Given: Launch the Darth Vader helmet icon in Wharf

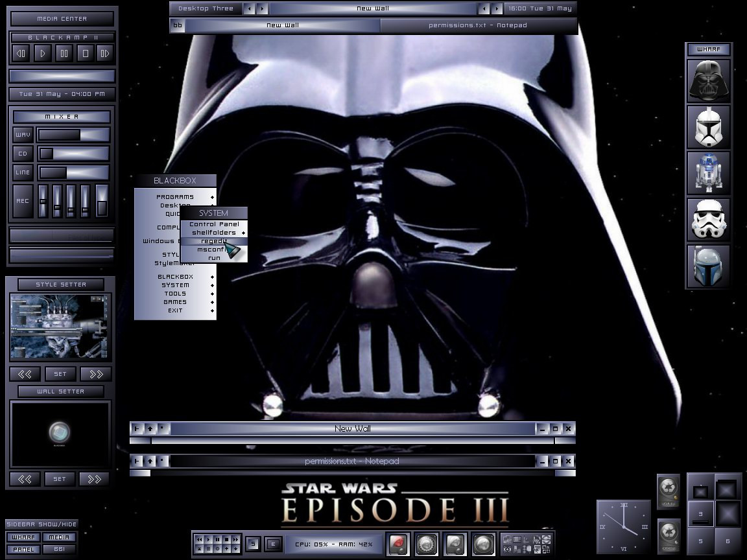Looking at the screenshot, I should [x=708, y=82].
